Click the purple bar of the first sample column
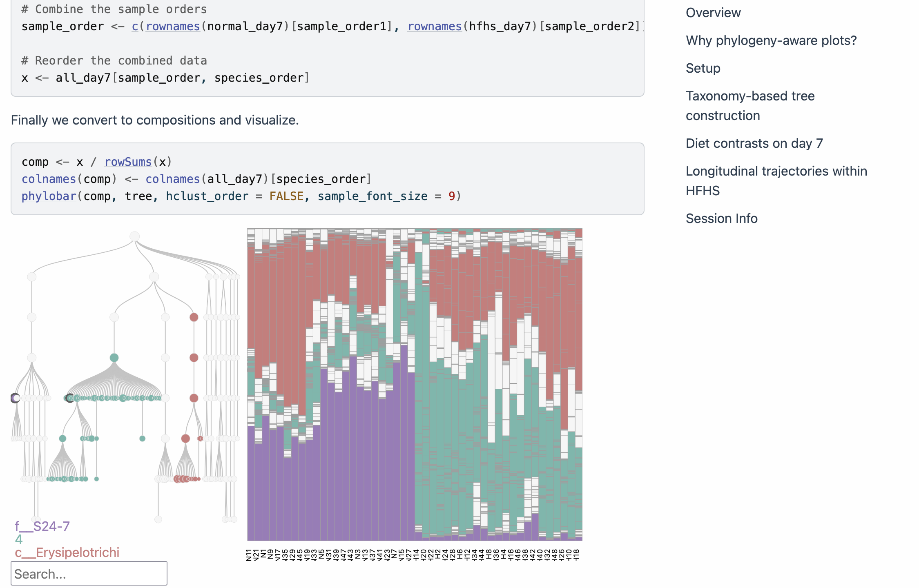The width and height of the screenshot is (919, 588). 251,483
